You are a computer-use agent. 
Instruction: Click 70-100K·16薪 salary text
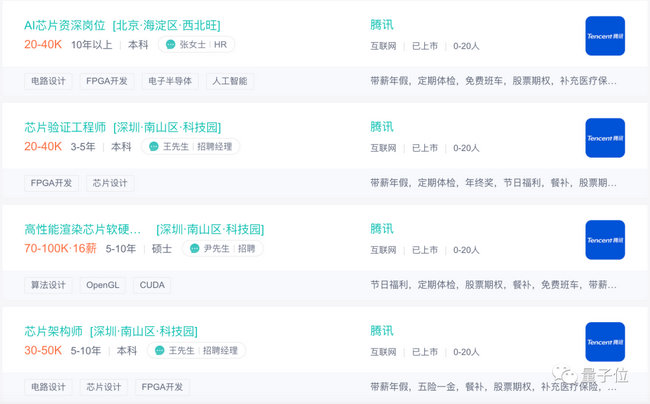pyautogui.click(x=60, y=248)
